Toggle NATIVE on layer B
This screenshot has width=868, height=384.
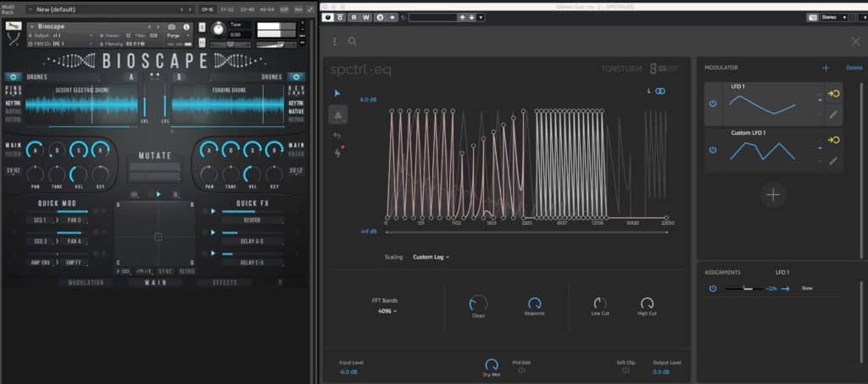pyautogui.click(x=296, y=111)
